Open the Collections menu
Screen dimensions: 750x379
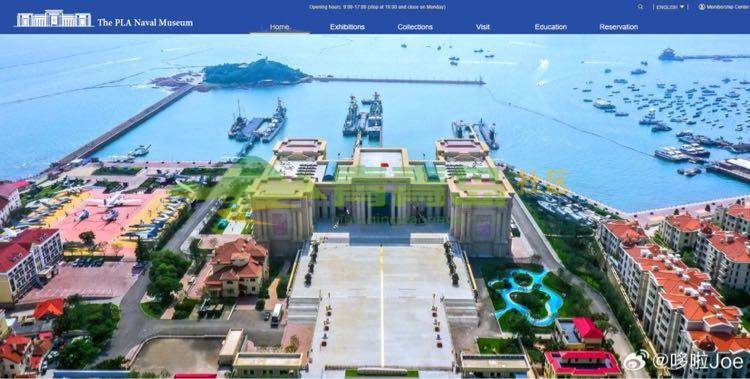click(415, 27)
